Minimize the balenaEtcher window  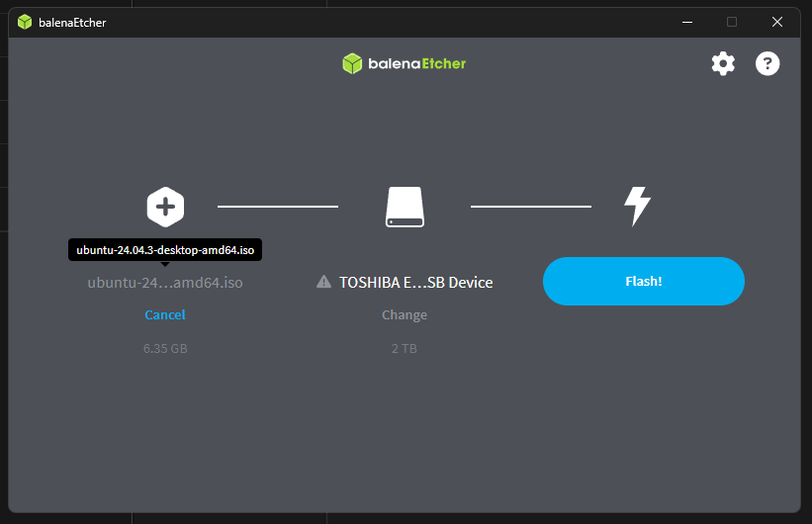[685, 21]
